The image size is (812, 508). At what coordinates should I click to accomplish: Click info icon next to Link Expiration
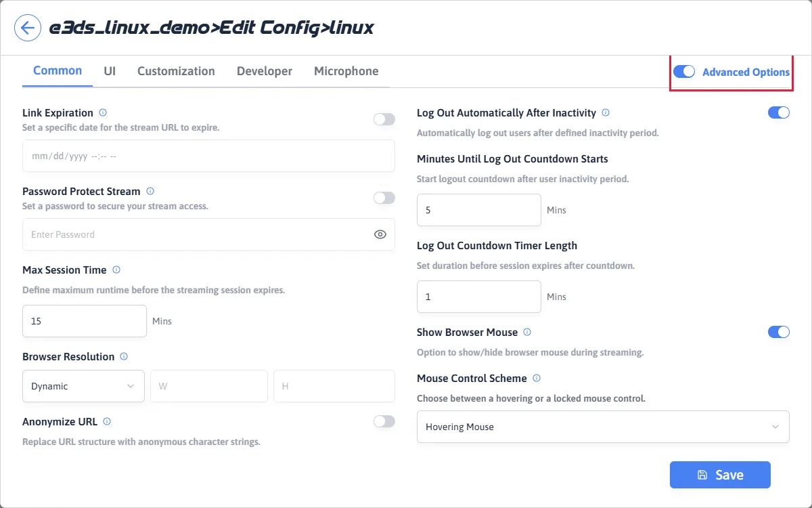click(x=103, y=112)
